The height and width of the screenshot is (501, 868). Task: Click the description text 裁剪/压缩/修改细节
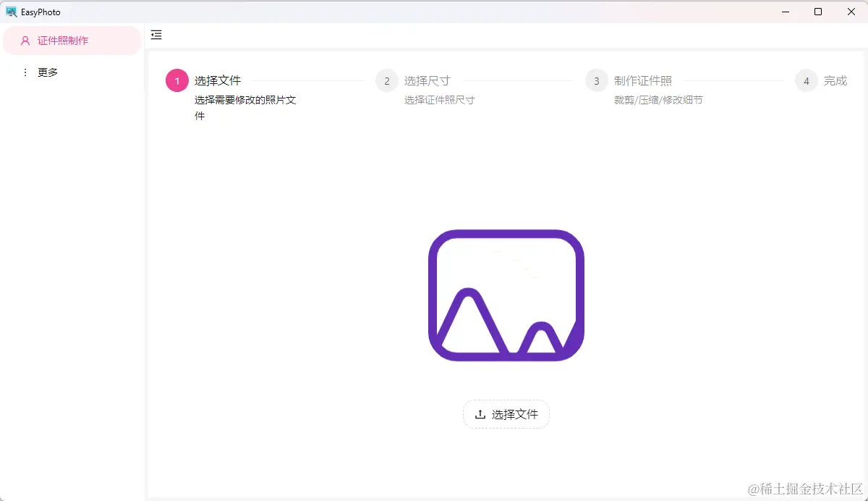pyautogui.click(x=658, y=100)
